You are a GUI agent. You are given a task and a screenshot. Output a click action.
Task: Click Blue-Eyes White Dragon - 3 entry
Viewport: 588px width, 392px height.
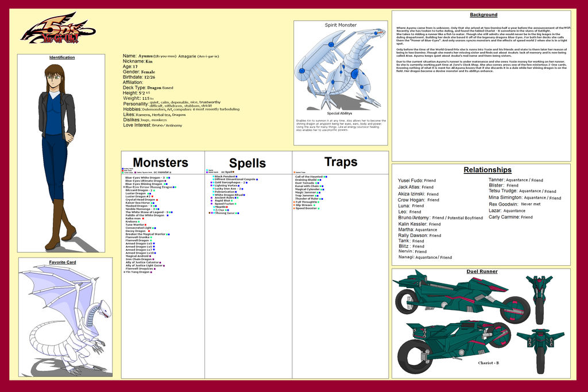(148, 178)
